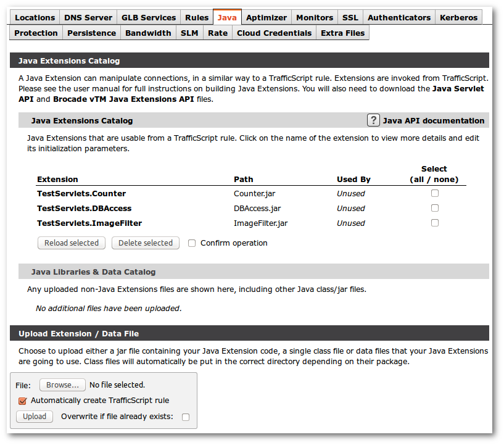
Task: Open the Protection tab
Action: pos(36,33)
